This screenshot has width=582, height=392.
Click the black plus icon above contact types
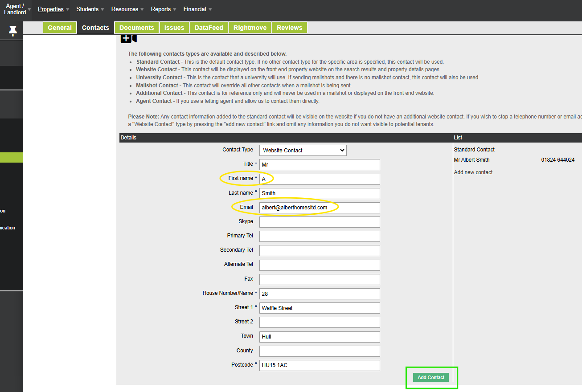pos(126,39)
